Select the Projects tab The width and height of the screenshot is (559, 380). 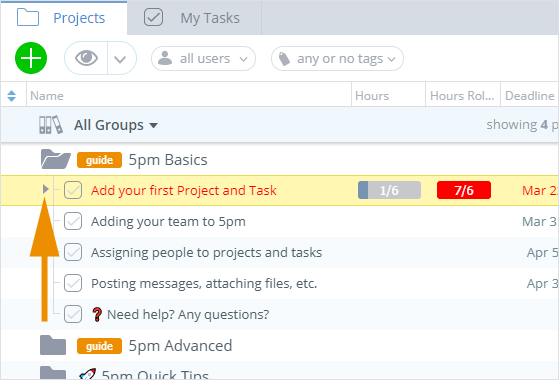[64, 18]
